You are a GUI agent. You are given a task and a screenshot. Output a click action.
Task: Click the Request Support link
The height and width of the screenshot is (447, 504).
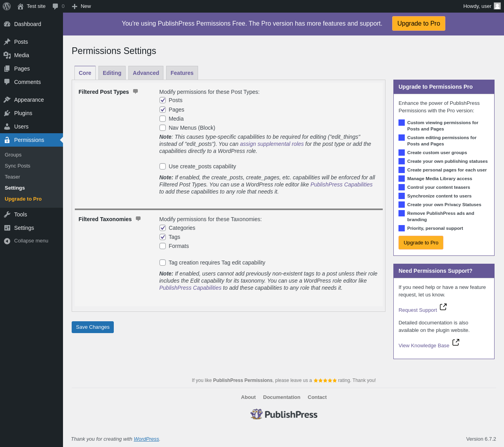418,310
